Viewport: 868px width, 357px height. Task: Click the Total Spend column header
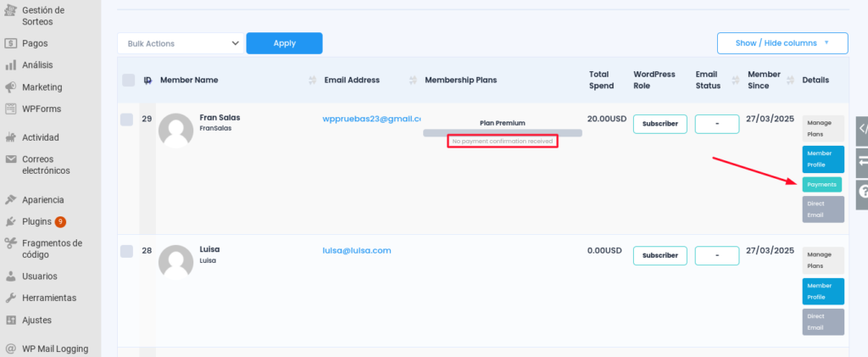pos(601,81)
